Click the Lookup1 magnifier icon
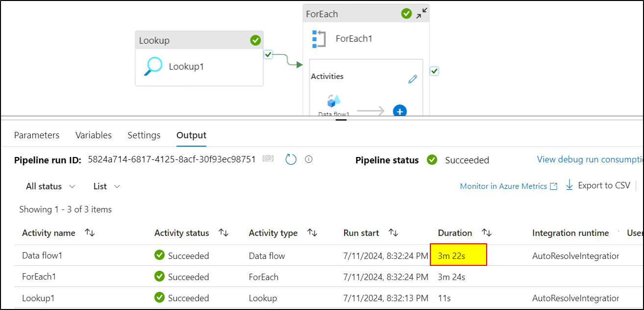 tap(153, 67)
